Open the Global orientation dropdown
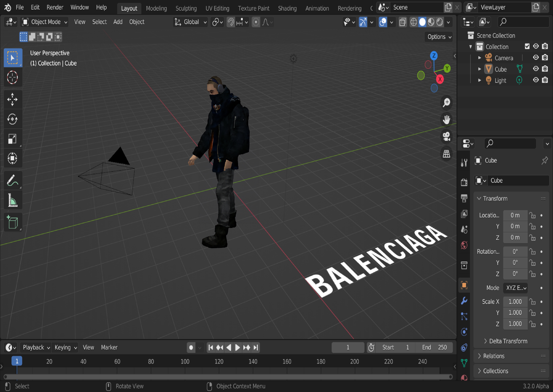Screen dimensions: 553x392 pos(191,22)
